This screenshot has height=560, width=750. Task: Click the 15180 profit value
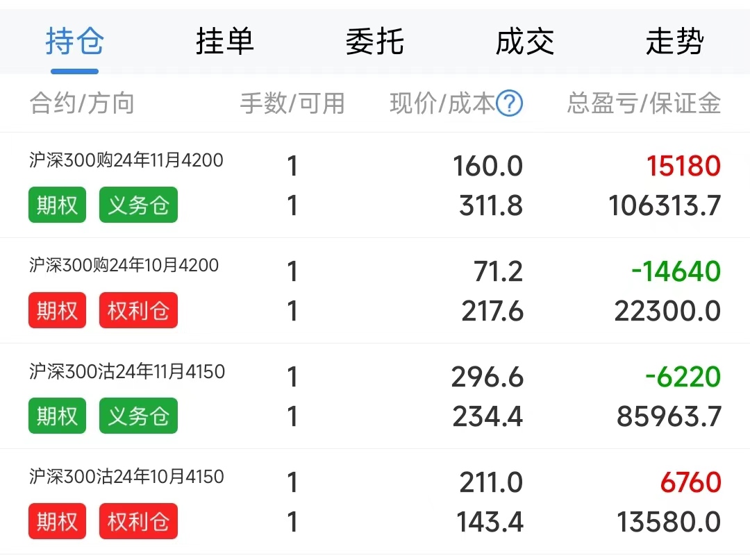pos(683,166)
